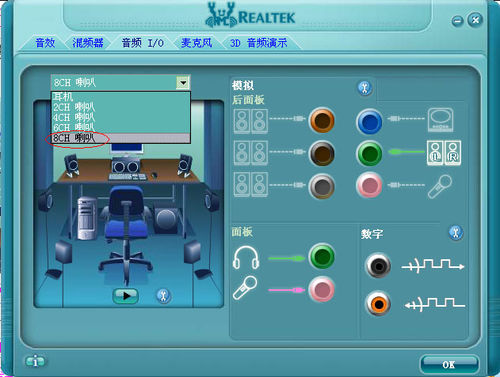Click the pink front panel mic jack
This screenshot has width=500, height=377.
(322, 289)
